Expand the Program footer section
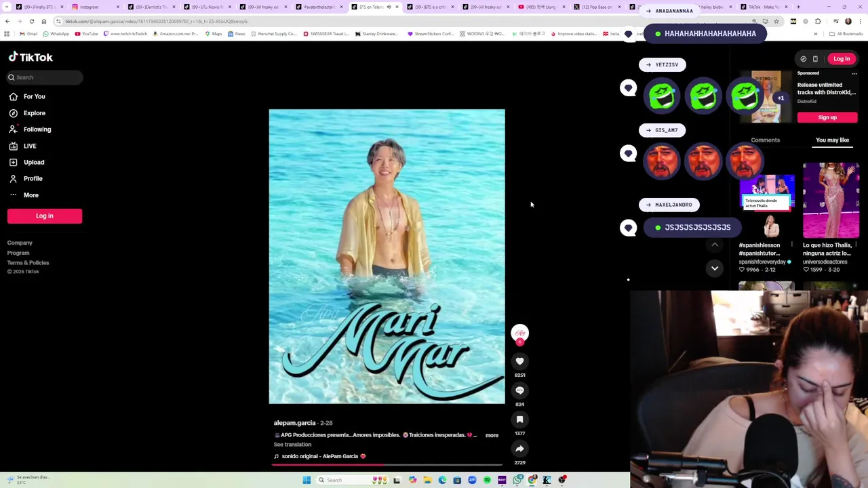Image resolution: width=868 pixels, height=488 pixels. pyautogui.click(x=18, y=253)
